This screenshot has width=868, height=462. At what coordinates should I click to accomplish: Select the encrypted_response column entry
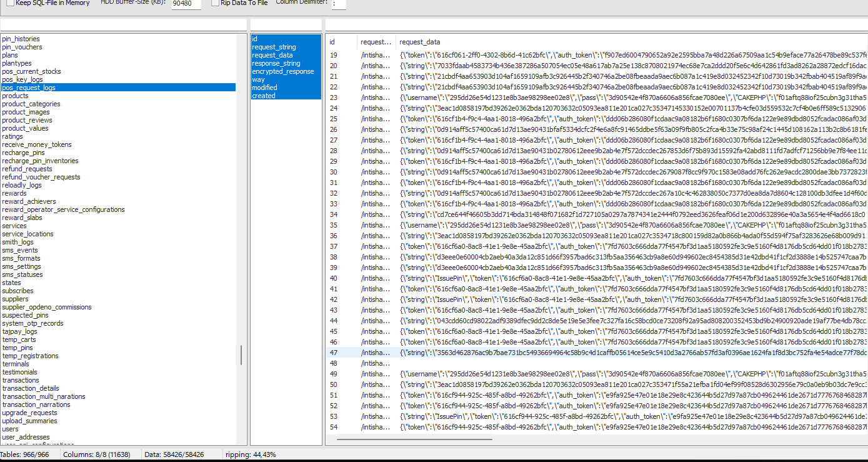click(x=286, y=71)
